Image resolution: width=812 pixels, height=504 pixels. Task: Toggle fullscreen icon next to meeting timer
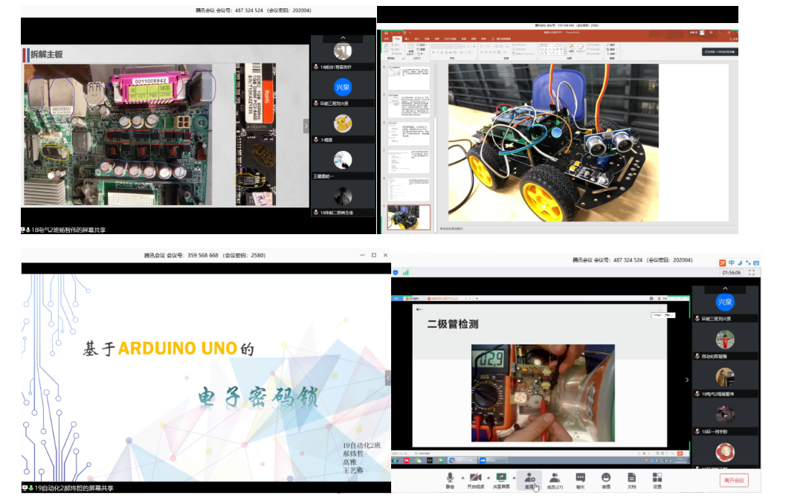(x=752, y=272)
